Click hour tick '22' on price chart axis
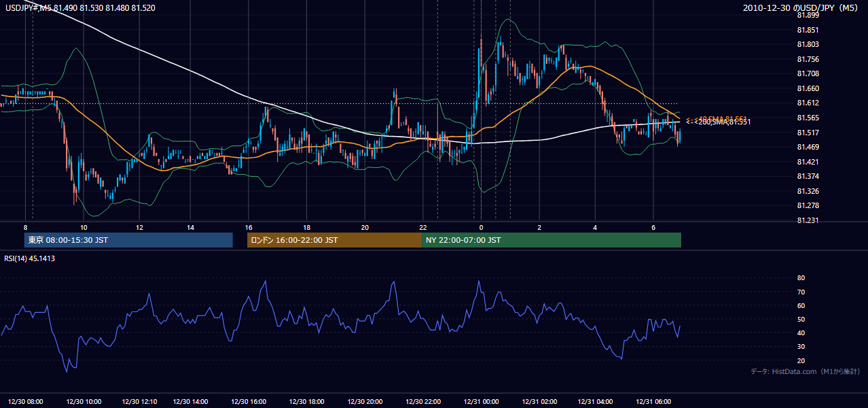Viewport: 868px width, 408px height. [422, 226]
